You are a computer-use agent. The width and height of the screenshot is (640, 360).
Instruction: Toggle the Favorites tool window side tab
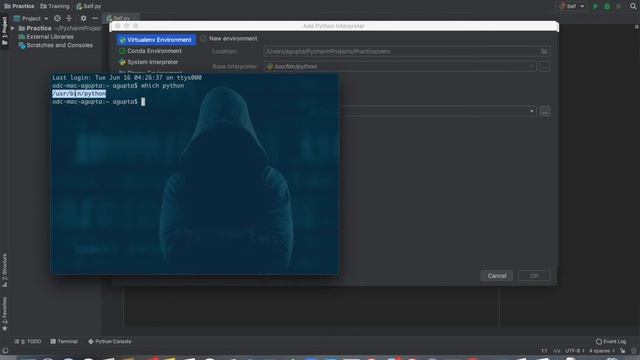click(x=4, y=314)
